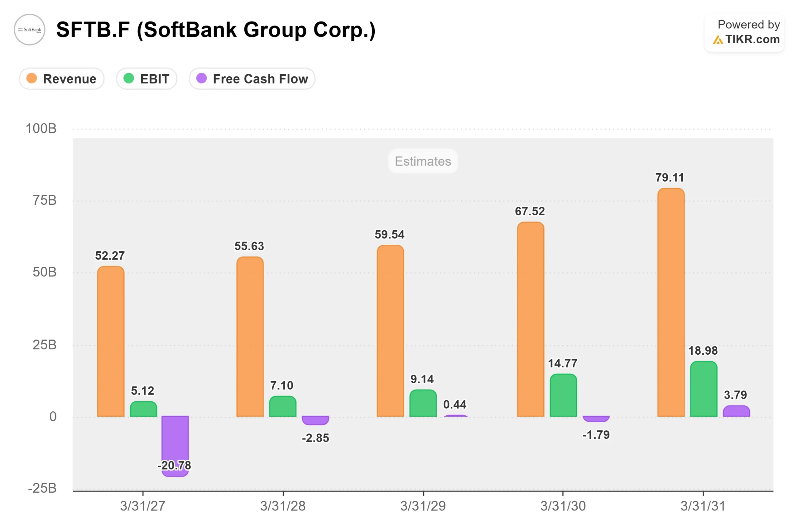Screen dimensions: 798x532
Task: Select the 52.27 revenue bar for 3/31/27
Action: pyautogui.click(x=111, y=341)
